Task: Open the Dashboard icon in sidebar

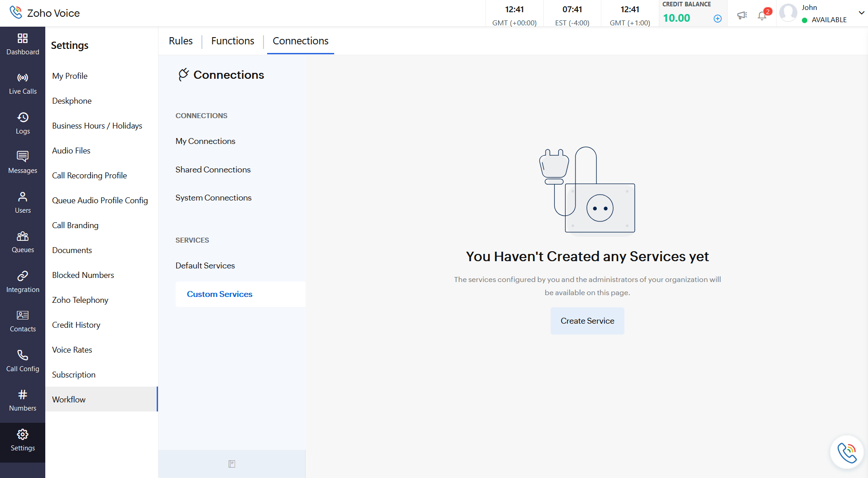Action: click(23, 38)
